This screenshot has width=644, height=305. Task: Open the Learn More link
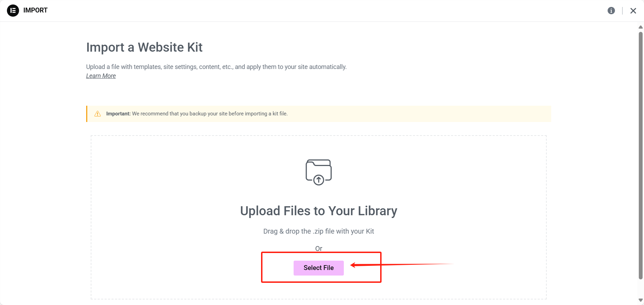[101, 76]
